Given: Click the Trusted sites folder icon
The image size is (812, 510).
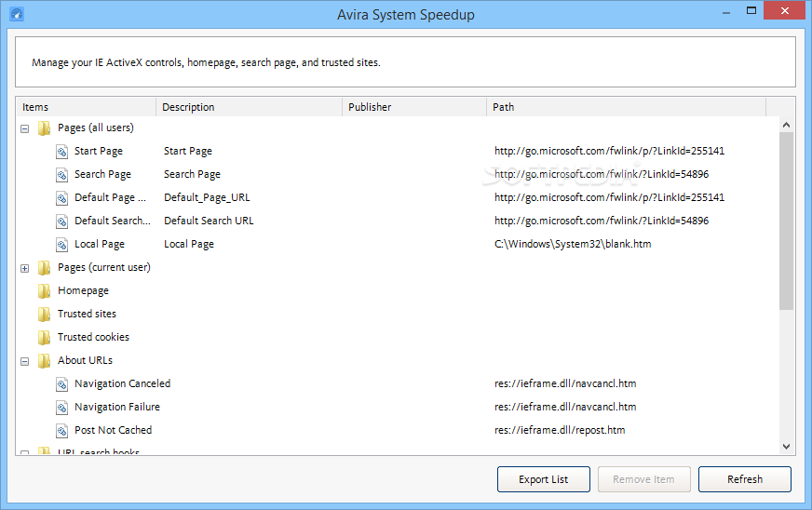Looking at the screenshot, I should point(45,315).
